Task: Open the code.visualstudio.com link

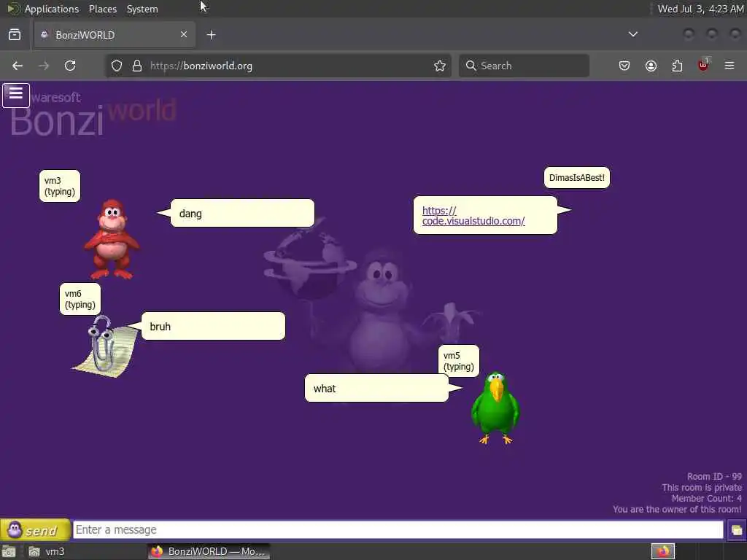Action: tap(473, 216)
